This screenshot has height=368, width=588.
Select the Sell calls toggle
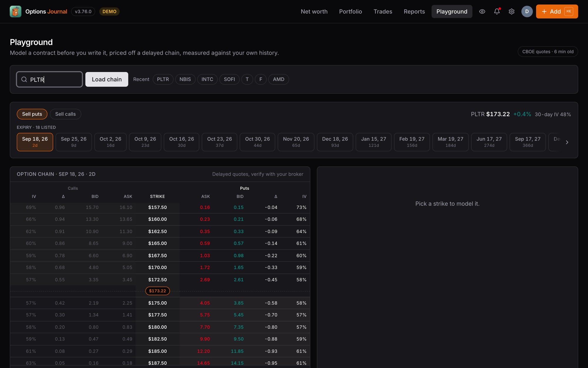pos(66,114)
